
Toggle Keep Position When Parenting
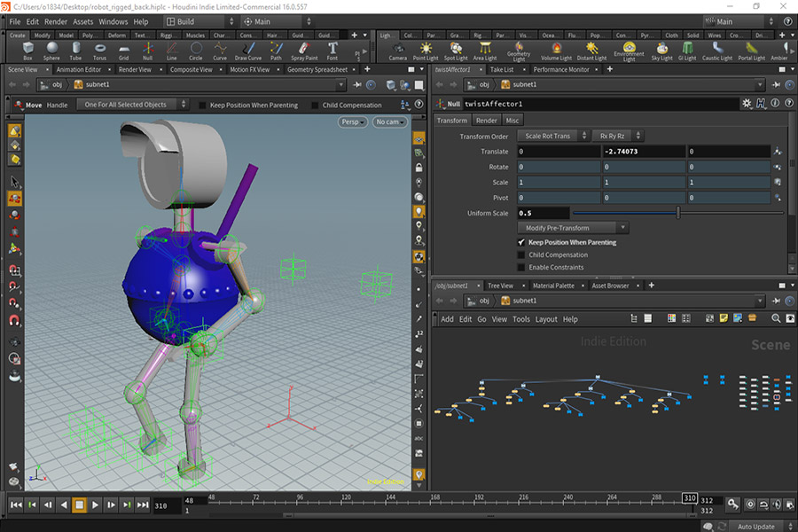click(520, 241)
